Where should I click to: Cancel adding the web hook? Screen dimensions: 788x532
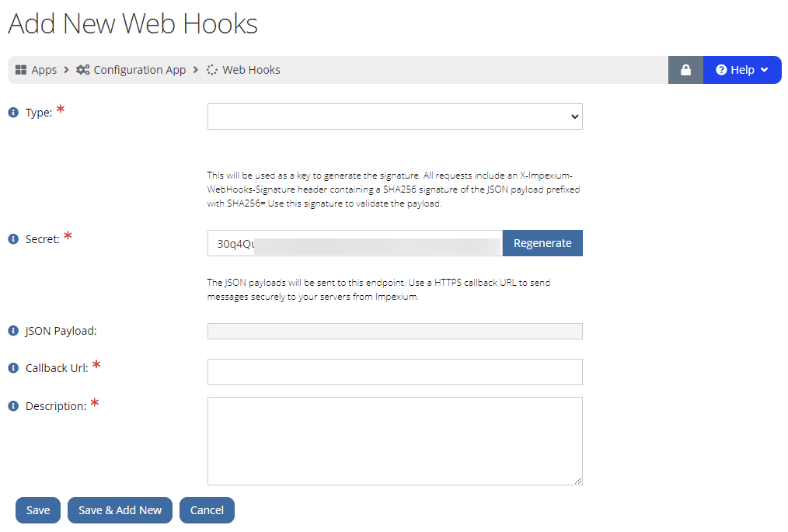pos(207,510)
